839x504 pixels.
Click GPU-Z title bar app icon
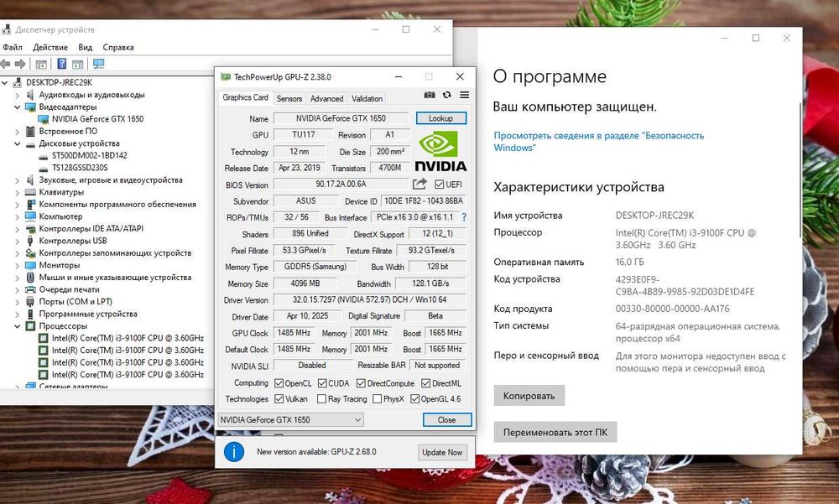[226, 77]
